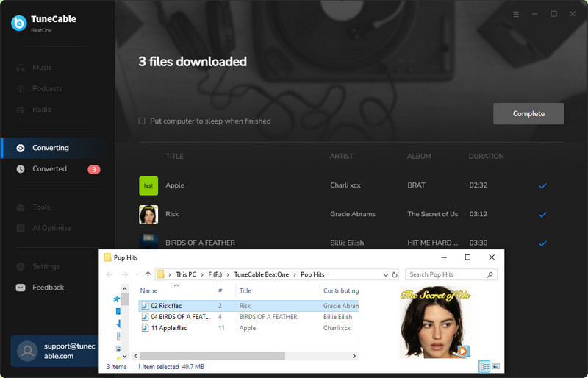Click the Quick access star icon in Explorer
The width and height of the screenshot is (588, 378).
click(117, 299)
